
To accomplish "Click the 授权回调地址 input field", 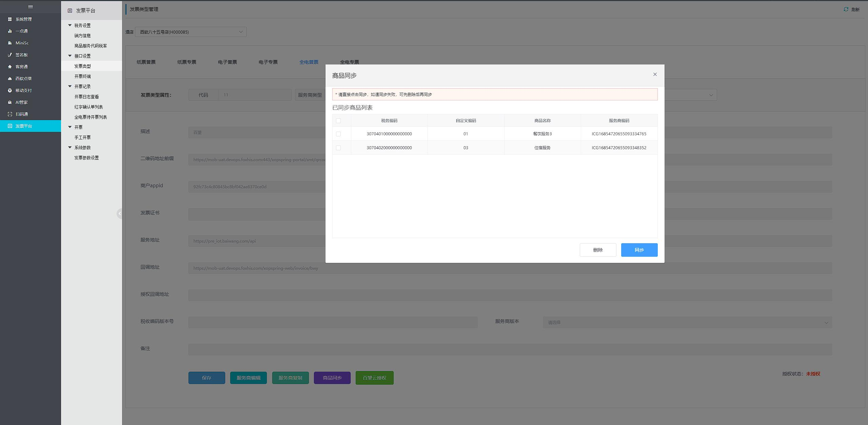I will 510,295.
